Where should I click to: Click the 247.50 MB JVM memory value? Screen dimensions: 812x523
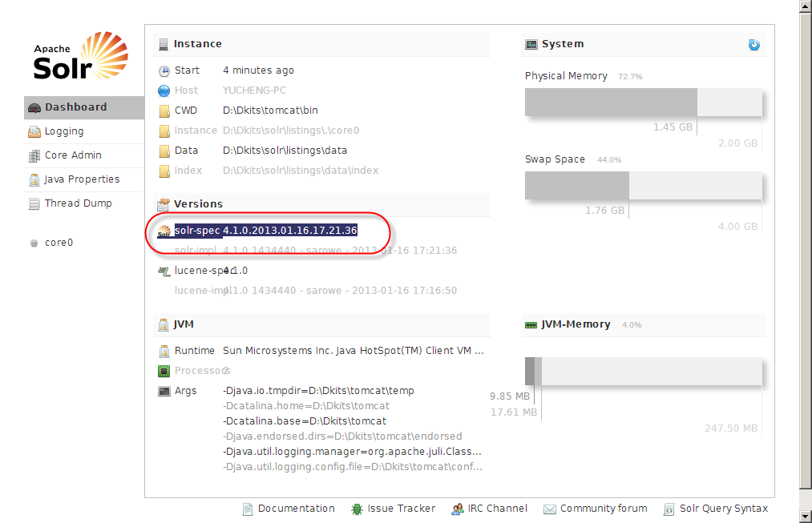[731, 428]
